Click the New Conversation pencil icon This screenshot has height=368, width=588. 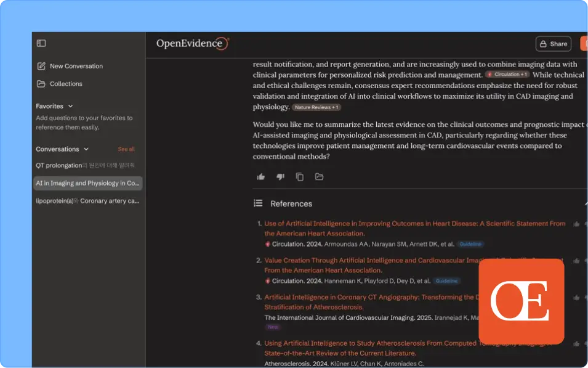(41, 66)
